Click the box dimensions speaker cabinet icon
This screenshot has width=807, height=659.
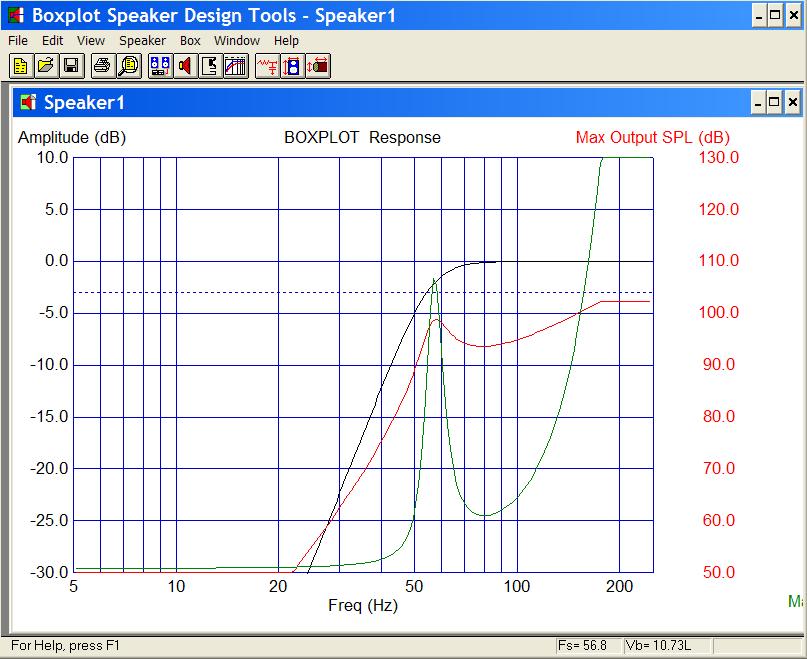[293, 66]
